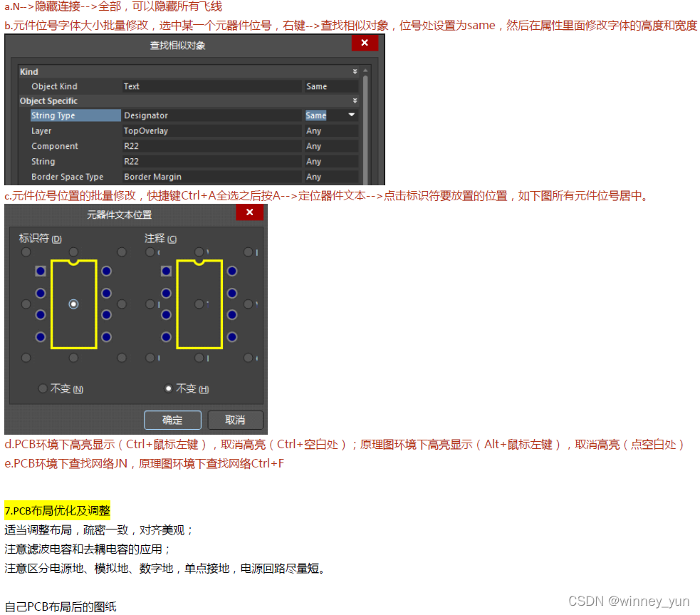This screenshot has height=615, width=700.
Task: Select the top-center radio under 注释
Action: [199, 252]
